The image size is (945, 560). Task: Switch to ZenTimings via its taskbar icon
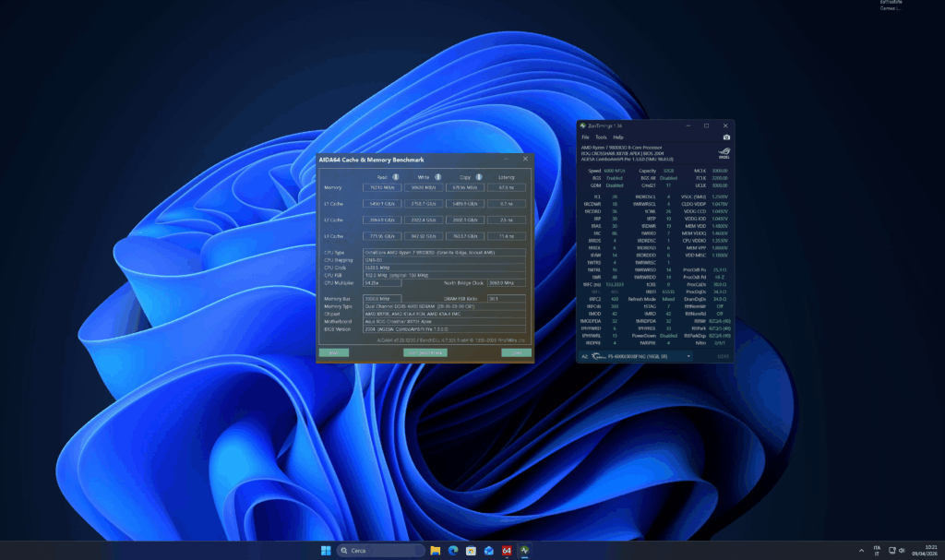[x=525, y=551]
